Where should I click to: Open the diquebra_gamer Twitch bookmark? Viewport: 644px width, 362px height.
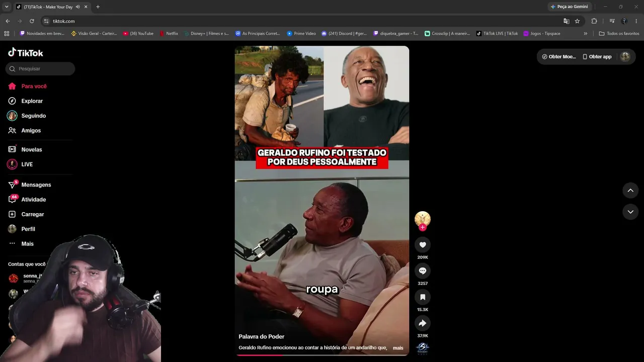coord(395,34)
